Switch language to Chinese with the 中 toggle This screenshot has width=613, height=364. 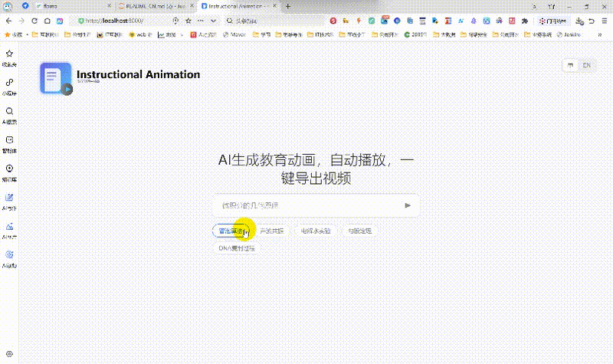[570, 65]
